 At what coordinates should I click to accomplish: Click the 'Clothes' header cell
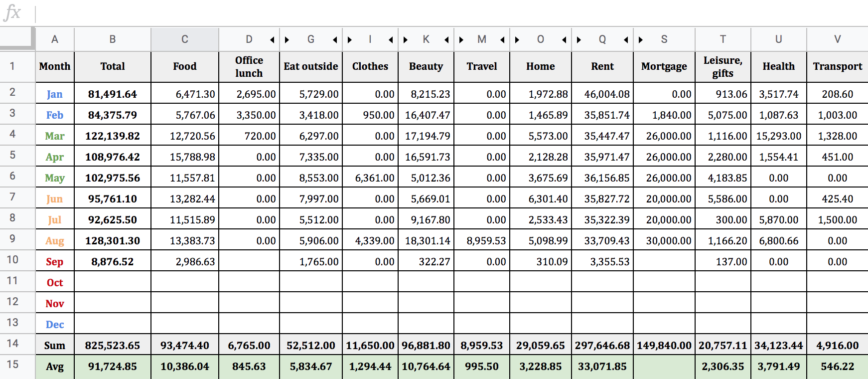(370, 67)
